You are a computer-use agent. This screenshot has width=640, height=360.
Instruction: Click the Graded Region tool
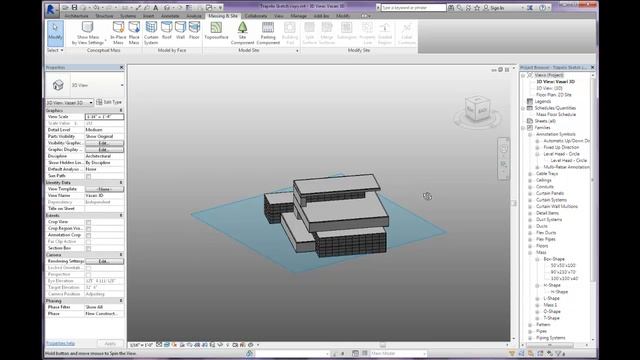point(384,33)
